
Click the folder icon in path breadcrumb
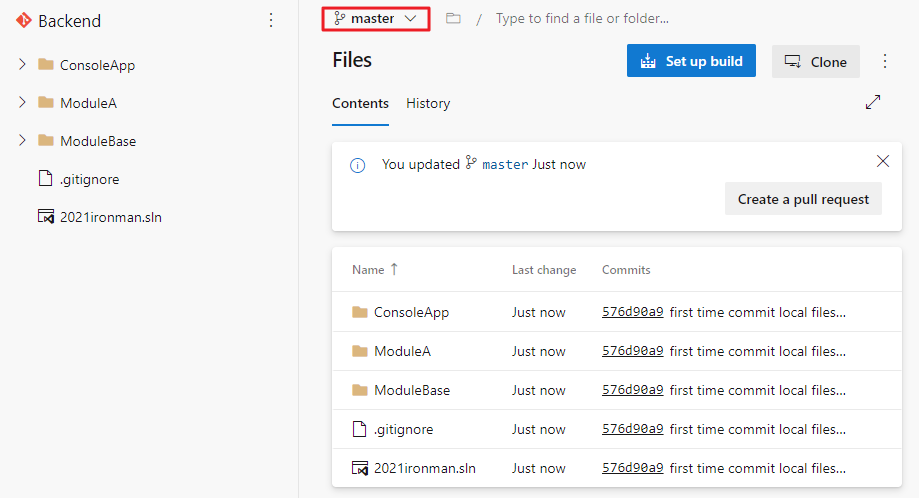[453, 18]
